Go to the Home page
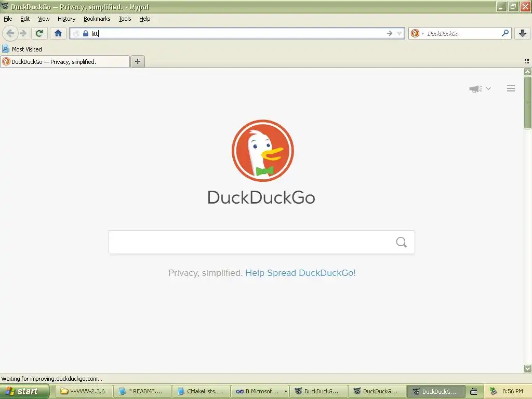532x399 pixels. click(58, 33)
